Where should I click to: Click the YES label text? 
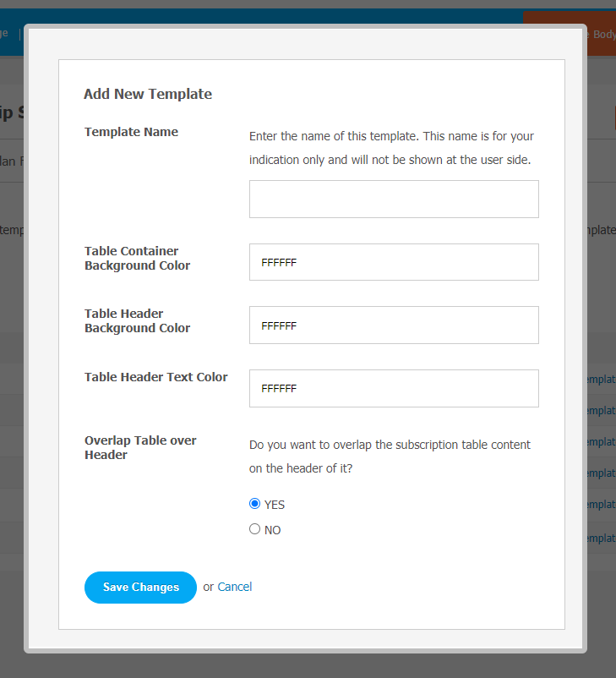275,505
